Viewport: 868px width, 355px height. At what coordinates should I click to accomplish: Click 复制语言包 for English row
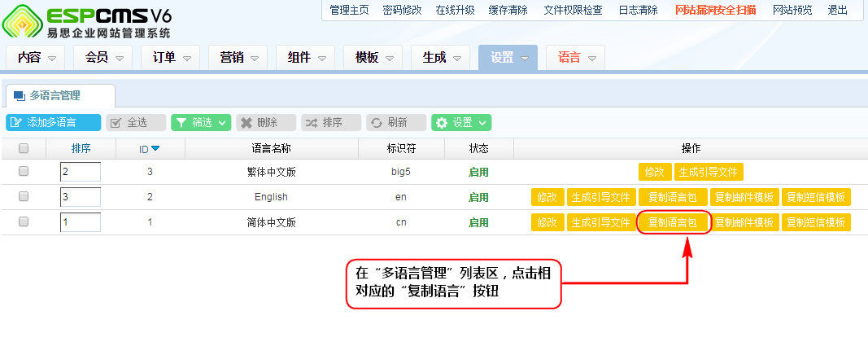(673, 196)
